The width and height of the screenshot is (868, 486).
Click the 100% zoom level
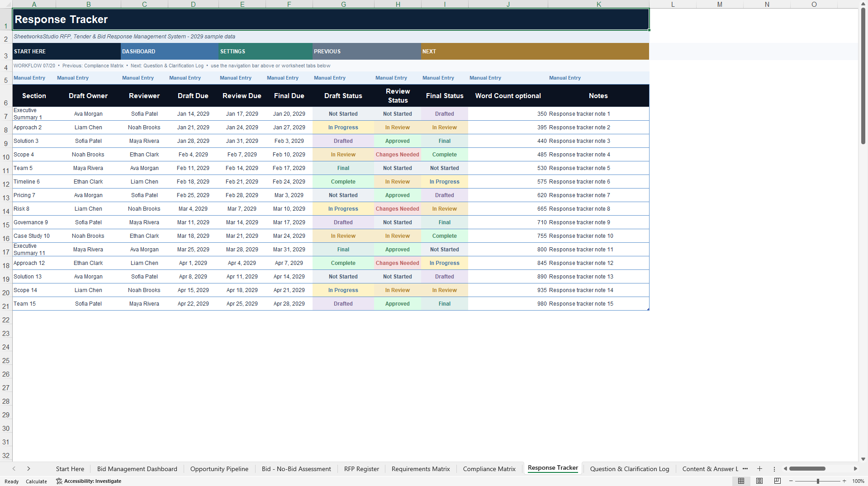(x=858, y=481)
